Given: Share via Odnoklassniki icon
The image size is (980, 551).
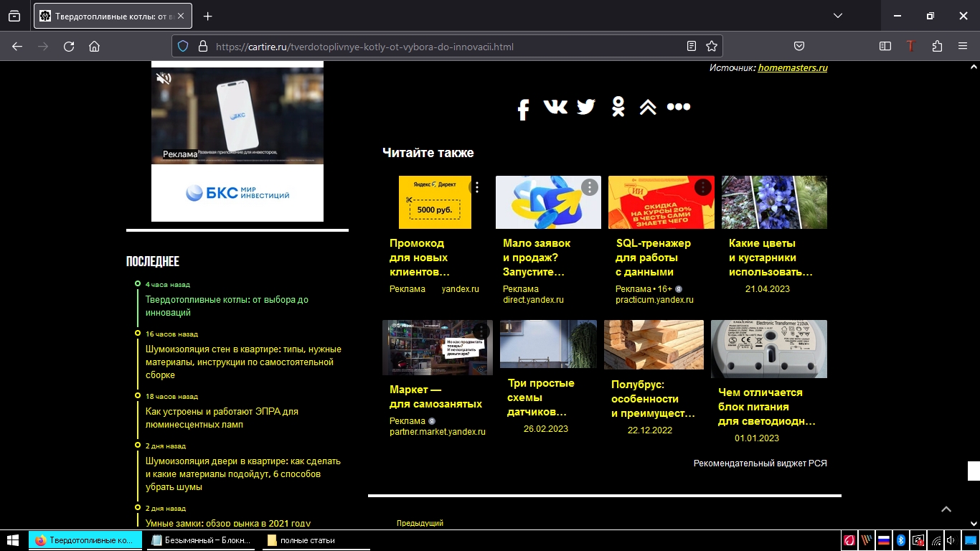Looking at the screenshot, I should (x=618, y=107).
